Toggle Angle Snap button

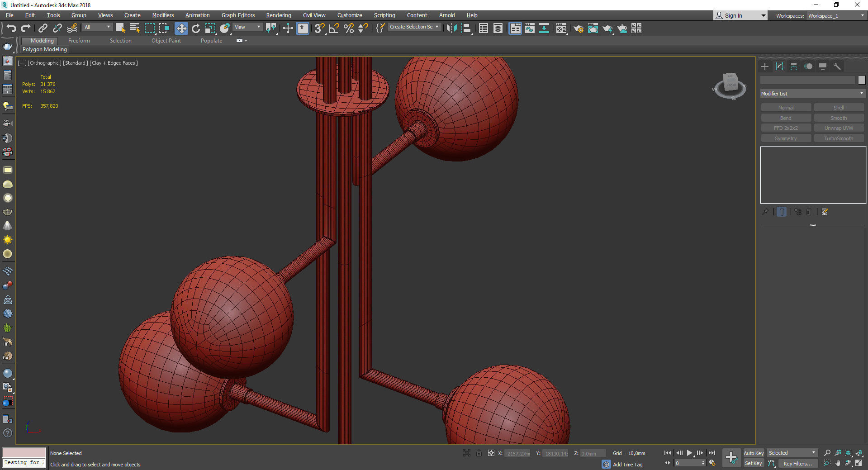[x=334, y=28]
